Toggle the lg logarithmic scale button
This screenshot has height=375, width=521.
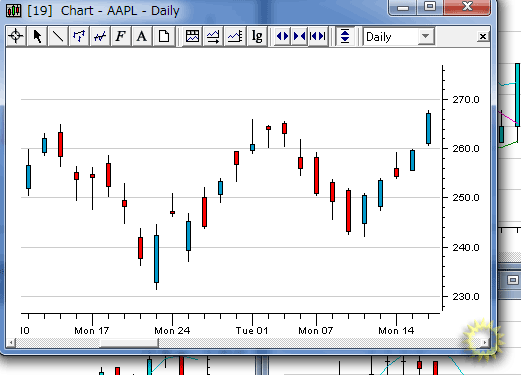coord(257,36)
